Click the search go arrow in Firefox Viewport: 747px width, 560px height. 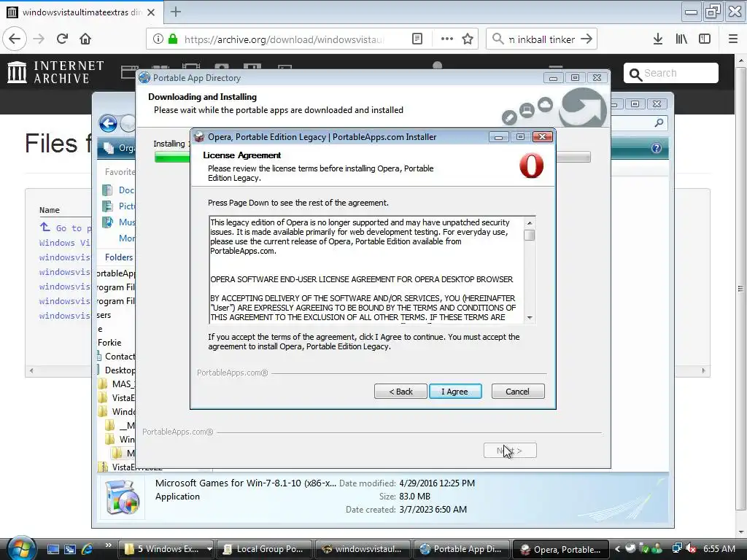pyautogui.click(x=587, y=39)
